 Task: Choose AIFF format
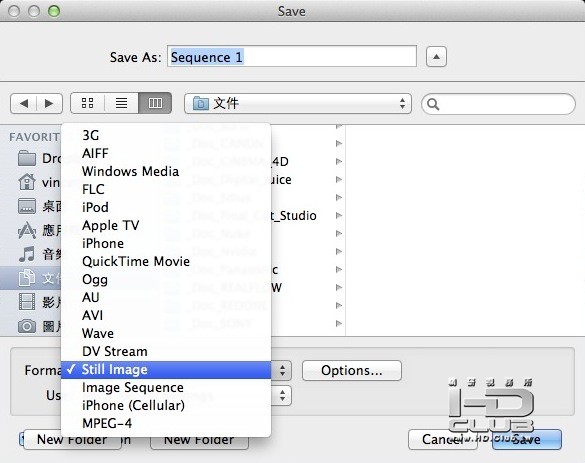coord(166,153)
